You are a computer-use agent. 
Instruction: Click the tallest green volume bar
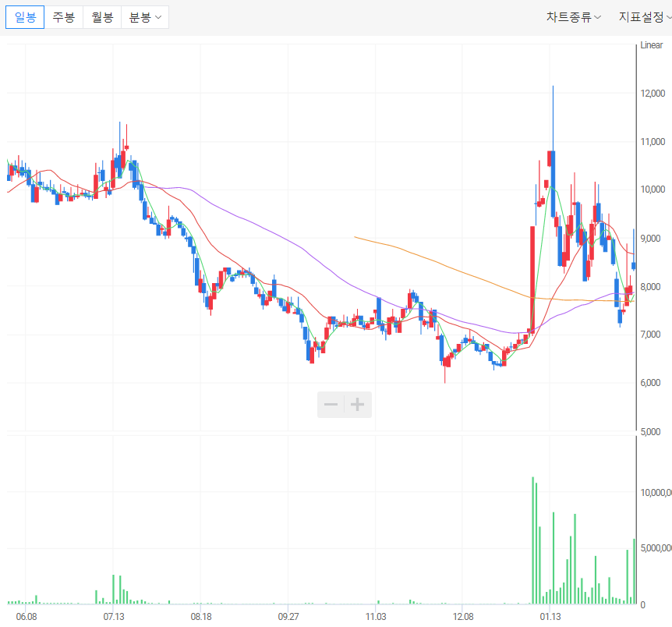pyautogui.click(x=532, y=540)
